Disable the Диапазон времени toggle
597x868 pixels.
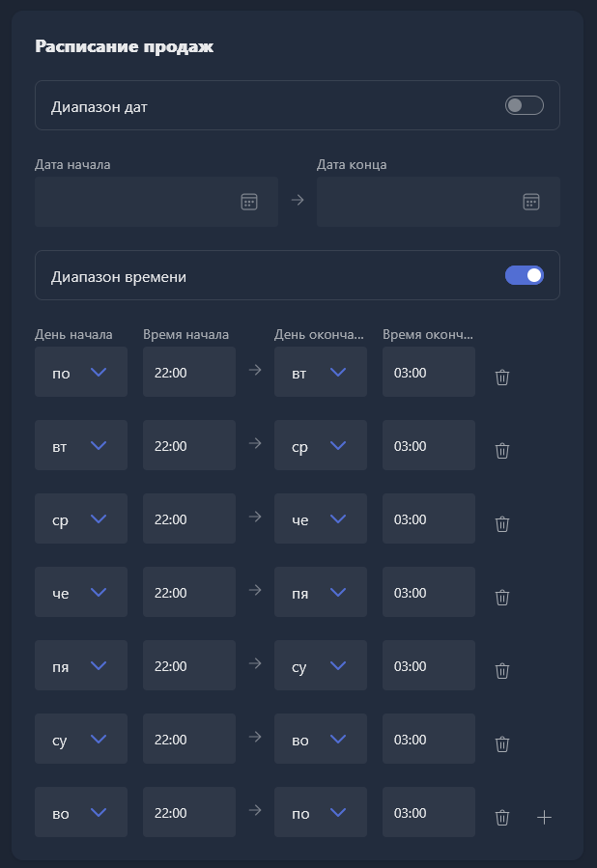[525, 275]
